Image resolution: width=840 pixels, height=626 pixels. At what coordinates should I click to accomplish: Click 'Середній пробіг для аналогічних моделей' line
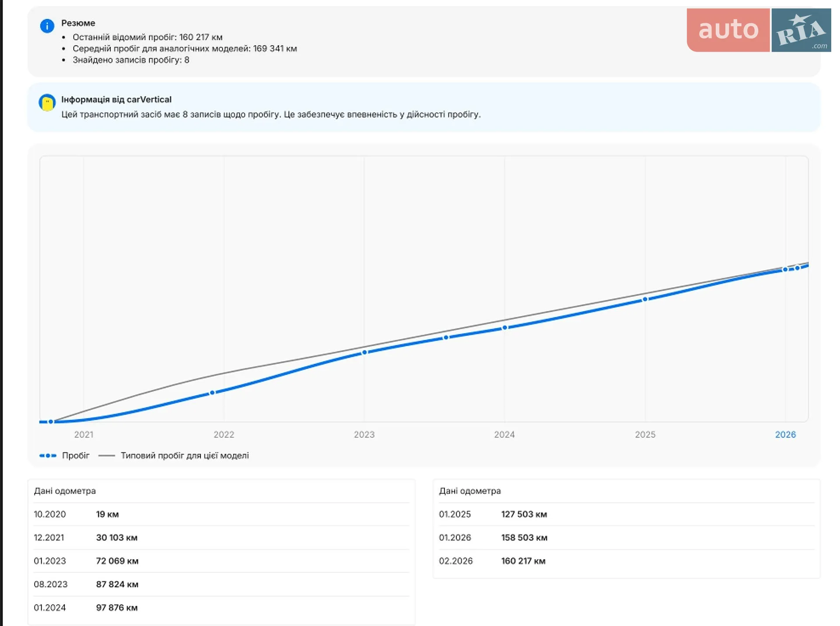pos(185,49)
